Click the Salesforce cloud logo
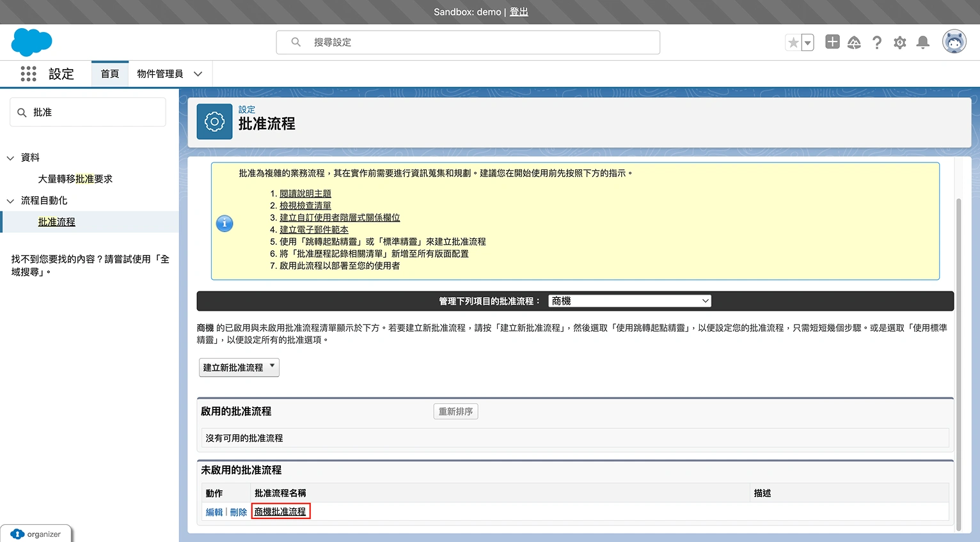This screenshot has height=542, width=980. point(31,42)
